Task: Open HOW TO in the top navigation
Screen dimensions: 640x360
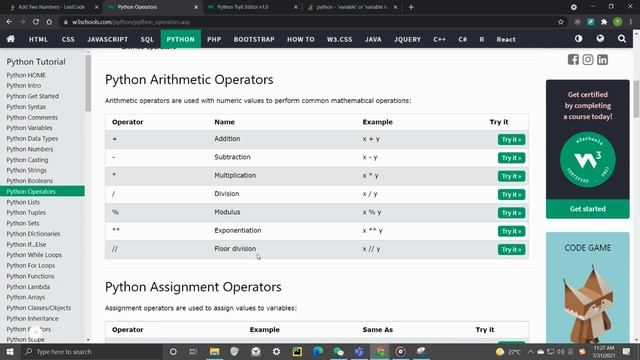Action: pyautogui.click(x=301, y=39)
